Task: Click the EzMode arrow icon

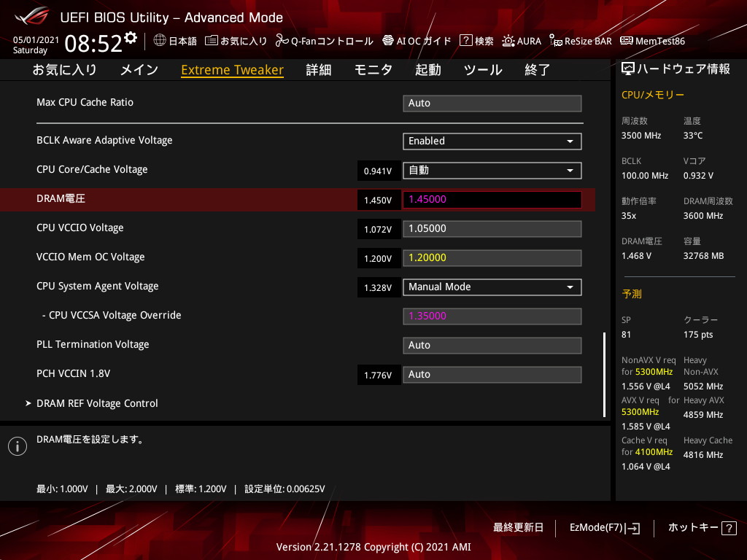Action: [x=632, y=528]
